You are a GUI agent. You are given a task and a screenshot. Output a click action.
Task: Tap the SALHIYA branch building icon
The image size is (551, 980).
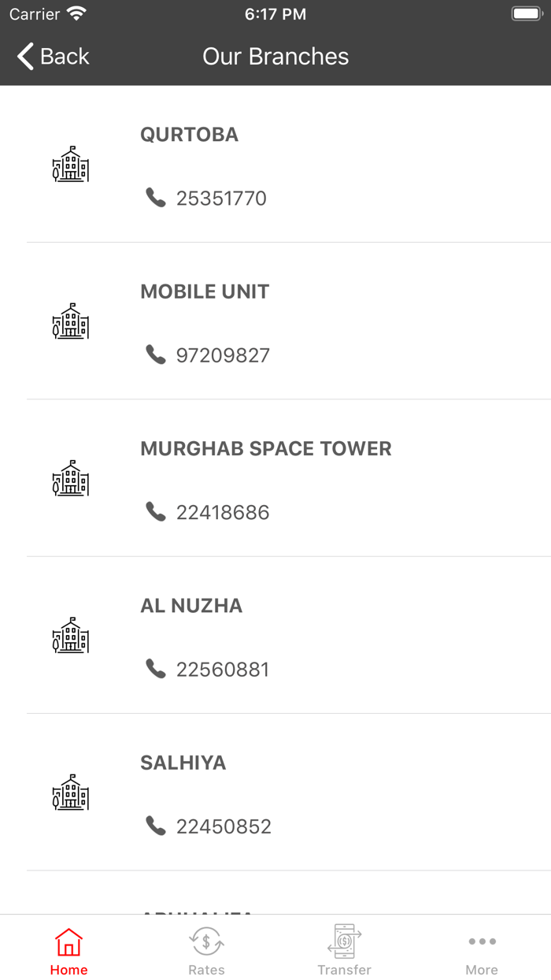click(x=71, y=793)
